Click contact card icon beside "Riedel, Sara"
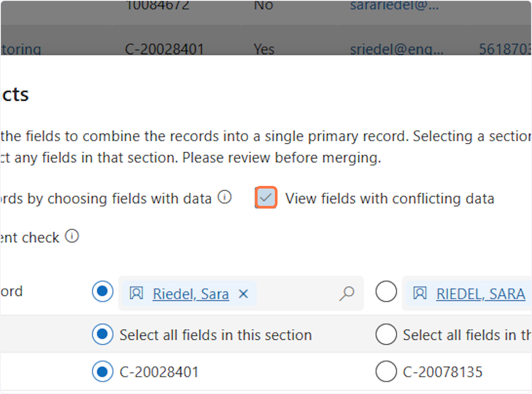Viewport: 532px width, 394px height. (136, 294)
